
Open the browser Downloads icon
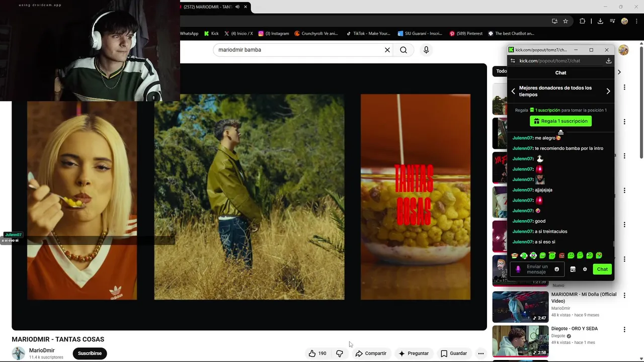tap(600, 21)
